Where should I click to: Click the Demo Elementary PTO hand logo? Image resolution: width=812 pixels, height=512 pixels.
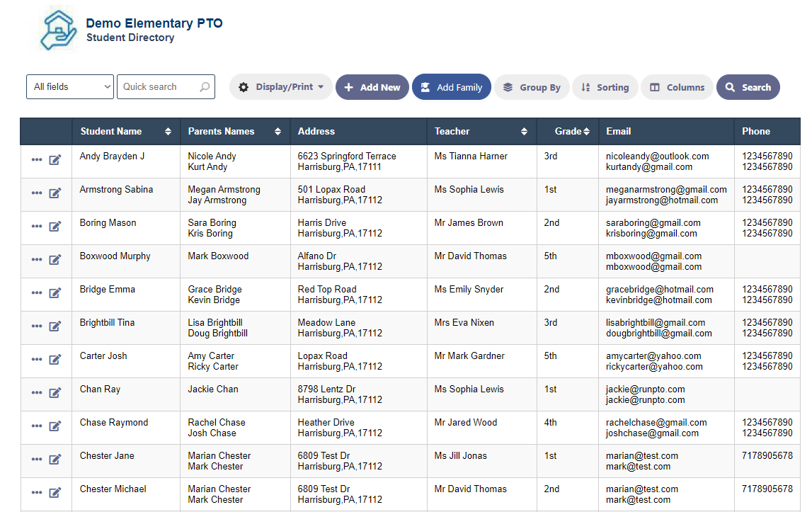[58, 28]
